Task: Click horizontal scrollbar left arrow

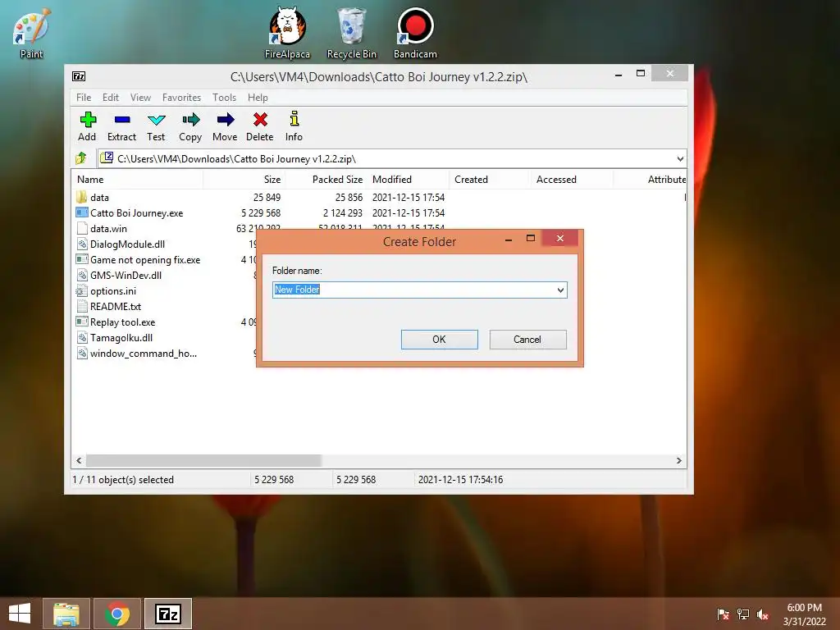Action: [x=80, y=461]
